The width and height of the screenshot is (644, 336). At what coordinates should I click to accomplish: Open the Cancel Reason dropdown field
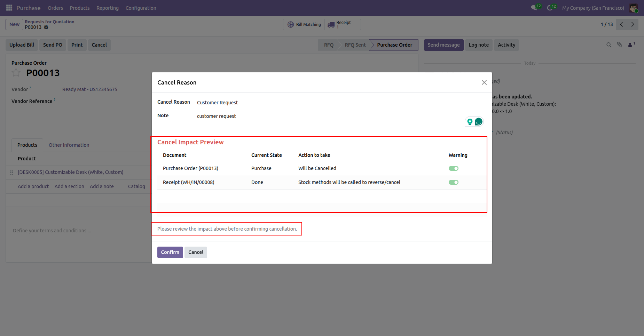341,103
